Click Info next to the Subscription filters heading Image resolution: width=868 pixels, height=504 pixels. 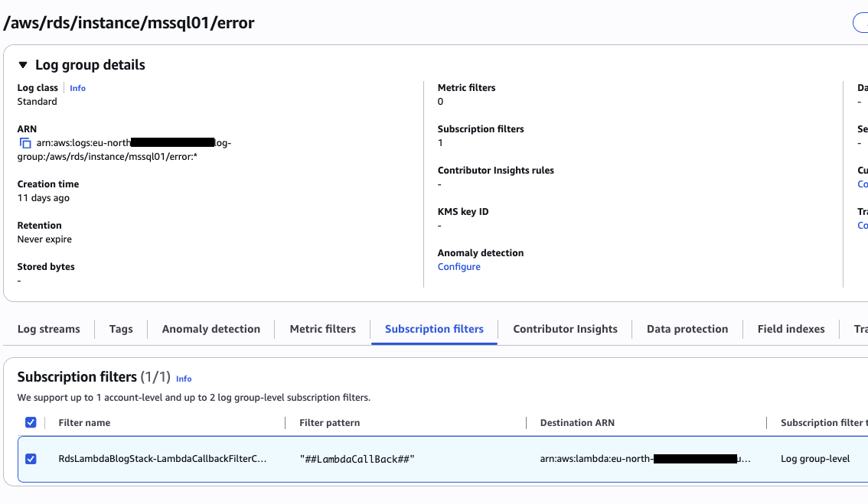click(184, 379)
